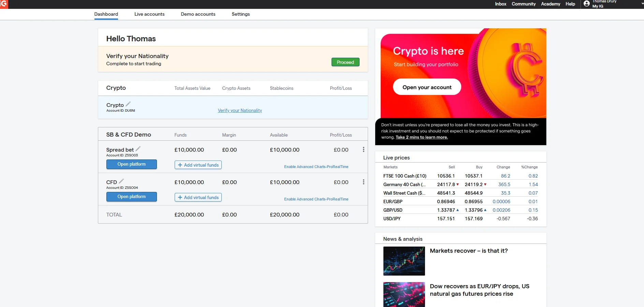Open the Community link in header
This screenshot has height=307, width=644.
pyautogui.click(x=524, y=4)
